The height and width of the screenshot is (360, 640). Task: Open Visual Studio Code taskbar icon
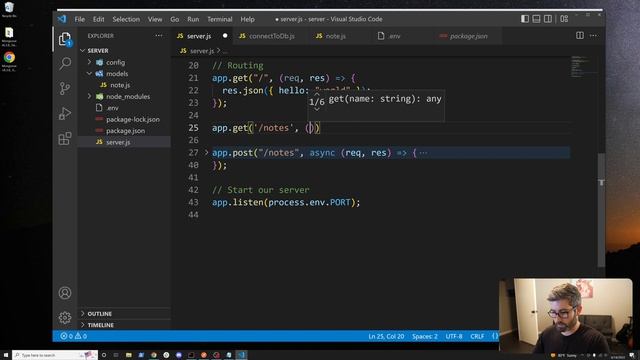pyautogui.click(x=241, y=355)
